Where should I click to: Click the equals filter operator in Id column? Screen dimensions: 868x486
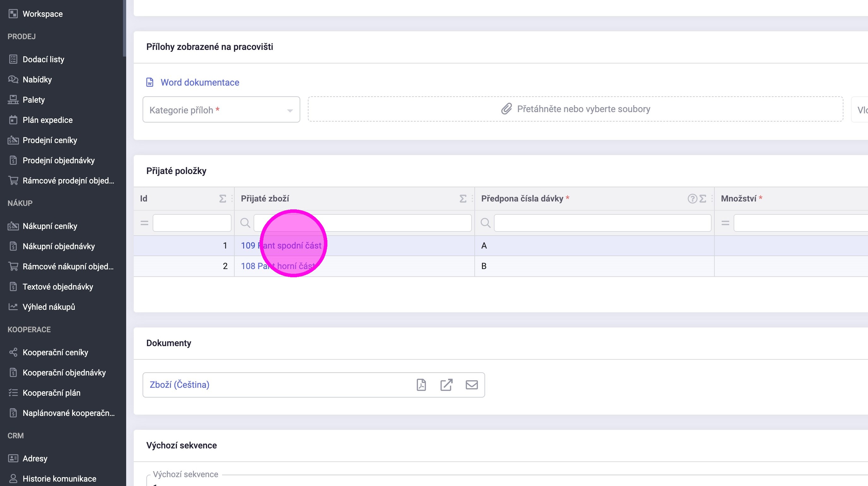tap(144, 223)
